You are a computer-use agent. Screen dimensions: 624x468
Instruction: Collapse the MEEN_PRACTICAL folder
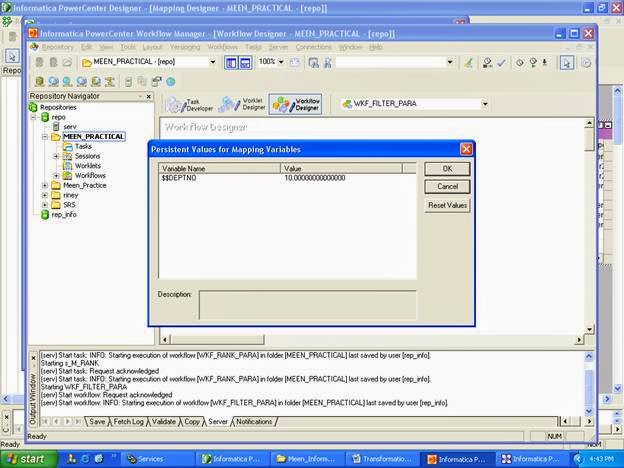pyautogui.click(x=45, y=136)
